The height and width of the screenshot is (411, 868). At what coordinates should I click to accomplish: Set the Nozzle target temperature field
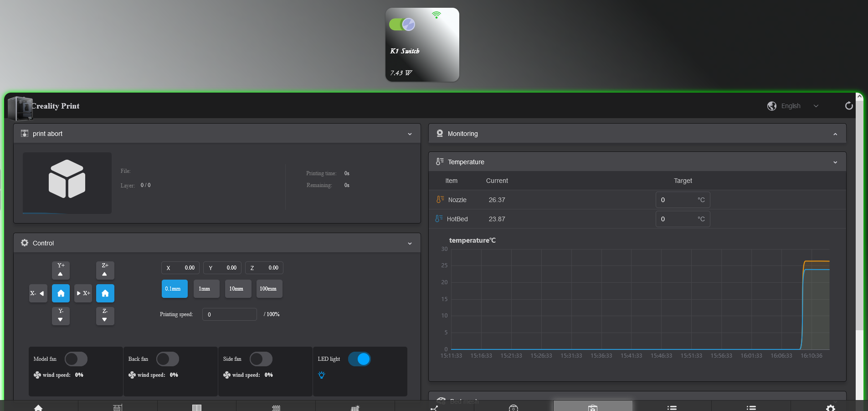(x=683, y=200)
